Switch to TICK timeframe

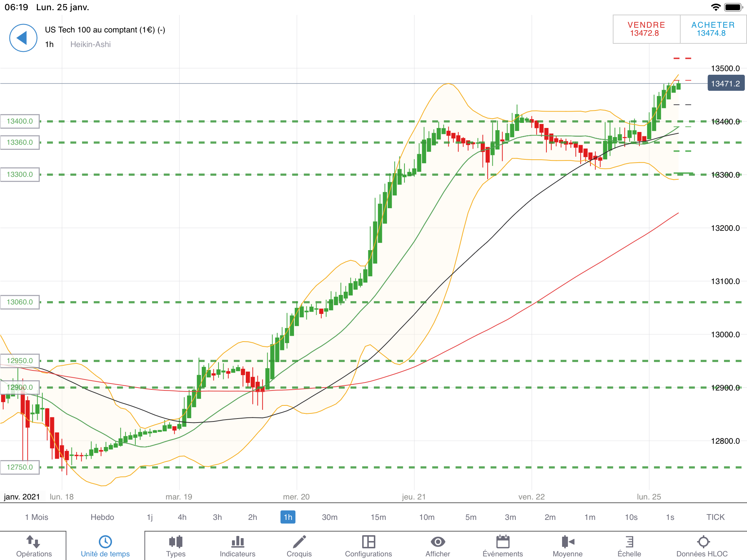click(x=715, y=517)
